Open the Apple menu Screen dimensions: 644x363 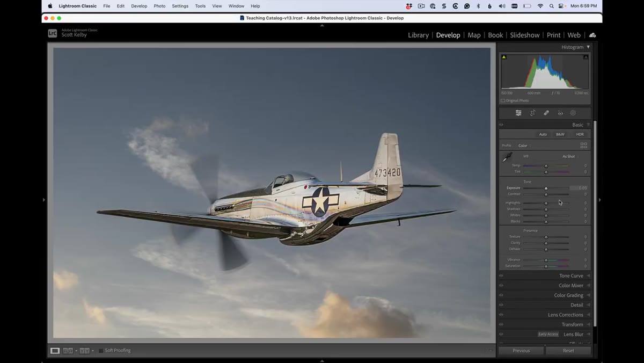coord(50,6)
